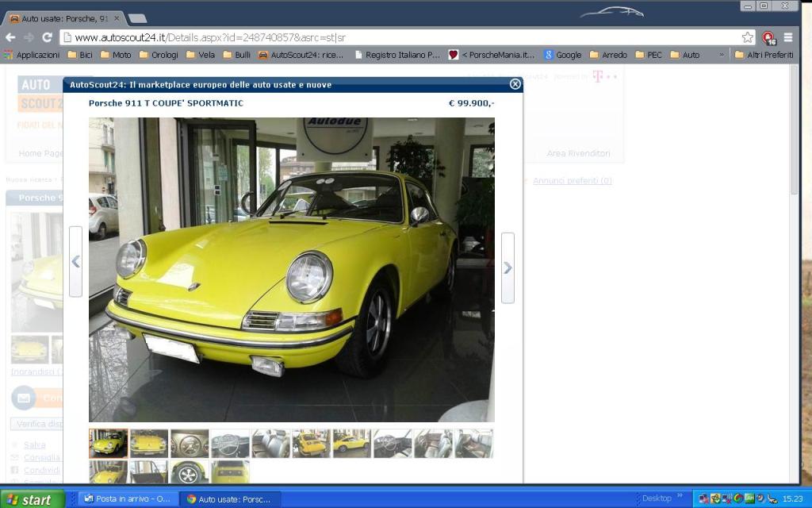This screenshot has width=812, height=508.
Task: Close the 'Auto usate: Porsche' tab
Action: pos(117,19)
